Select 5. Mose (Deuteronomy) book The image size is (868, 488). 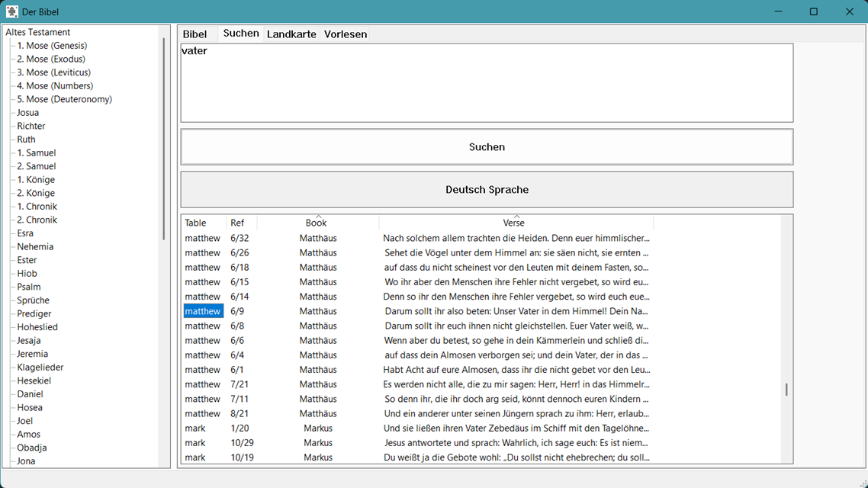[x=64, y=100]
